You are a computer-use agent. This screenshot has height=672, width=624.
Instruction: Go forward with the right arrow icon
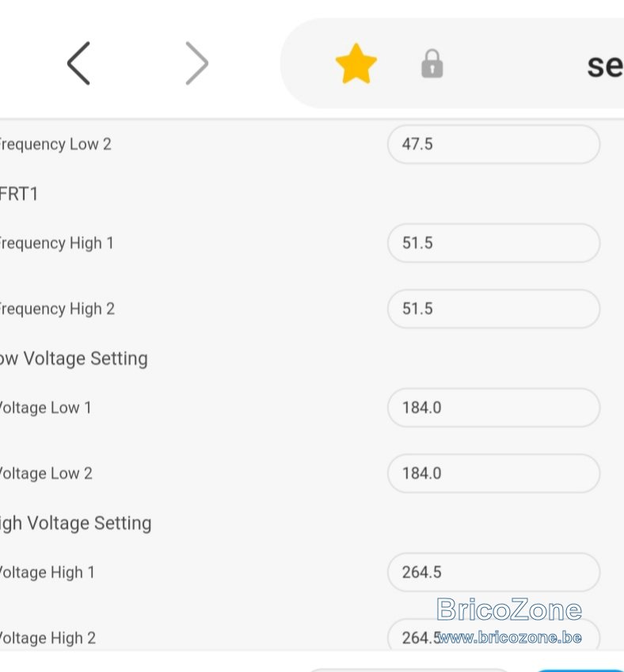click(197, 63)
